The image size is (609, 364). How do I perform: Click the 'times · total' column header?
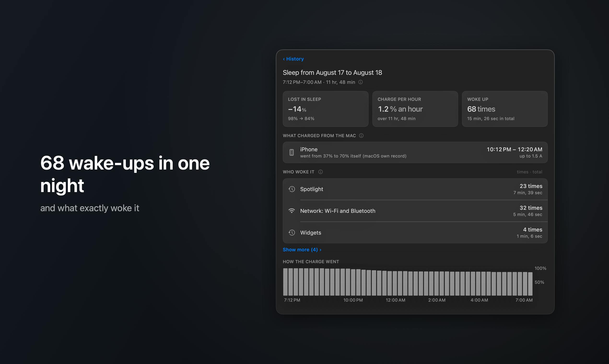(529, 172)
